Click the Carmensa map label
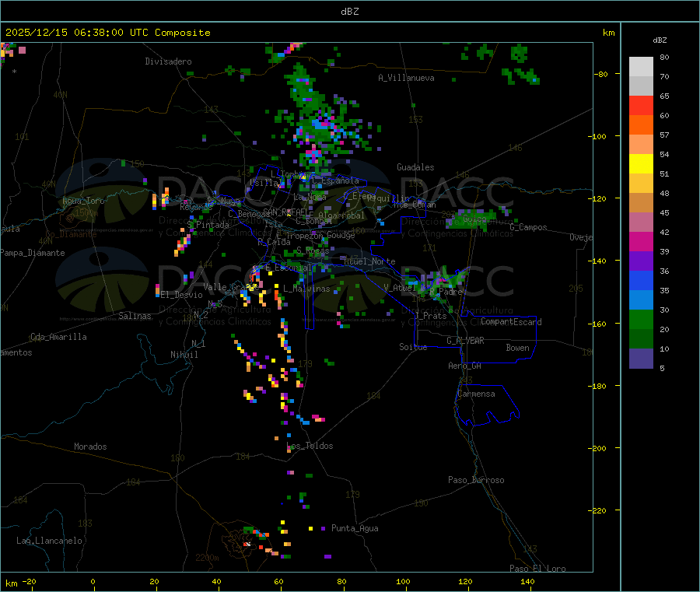 coord(476,394)
